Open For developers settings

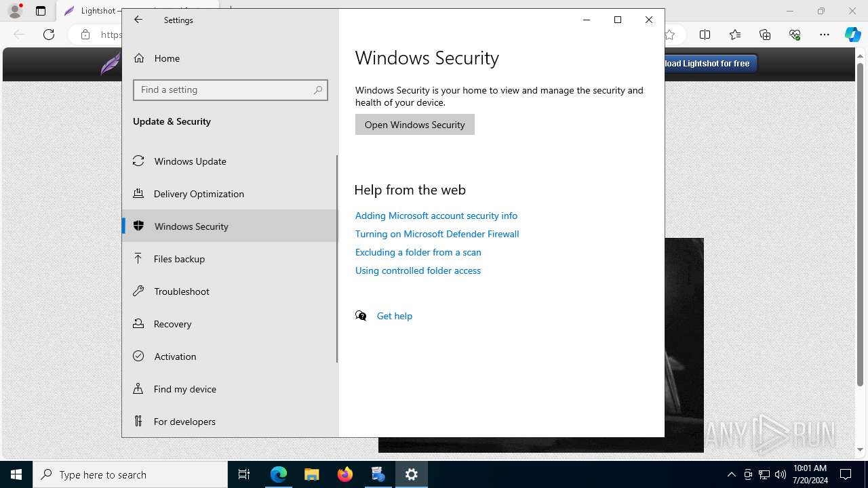click(x=230, y=422)
